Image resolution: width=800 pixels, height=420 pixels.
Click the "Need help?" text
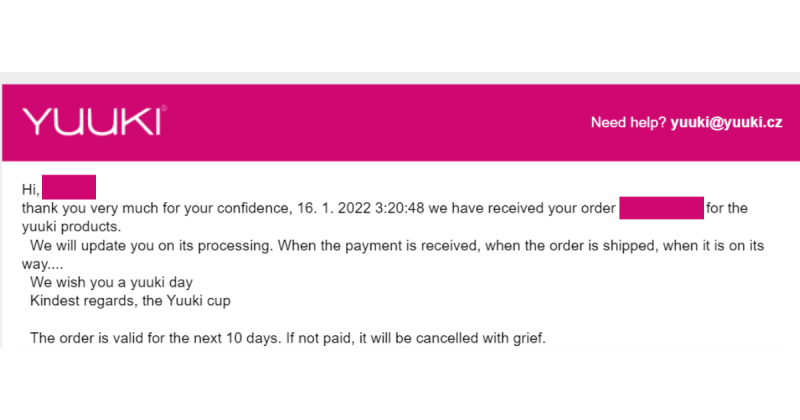pos(628,123)
